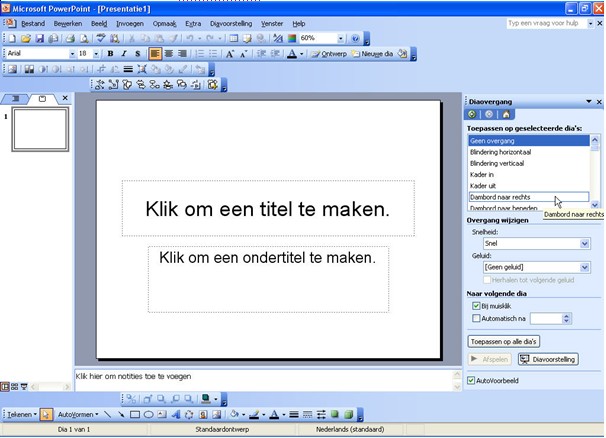The image size is (606, 438).
Task: Toggle color/grayscale view icon
Action: (x=292, y=38)
